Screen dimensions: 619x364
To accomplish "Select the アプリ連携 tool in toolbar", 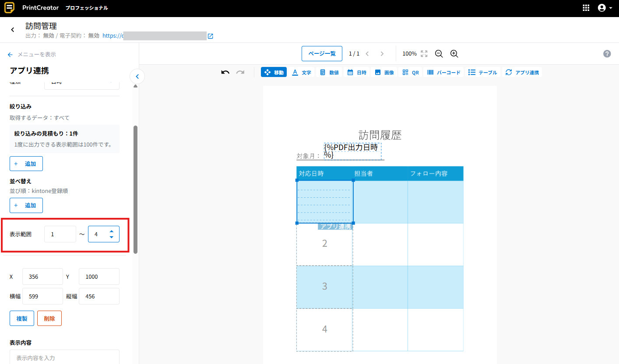I will pyautogui.click(x=522, y=72).
